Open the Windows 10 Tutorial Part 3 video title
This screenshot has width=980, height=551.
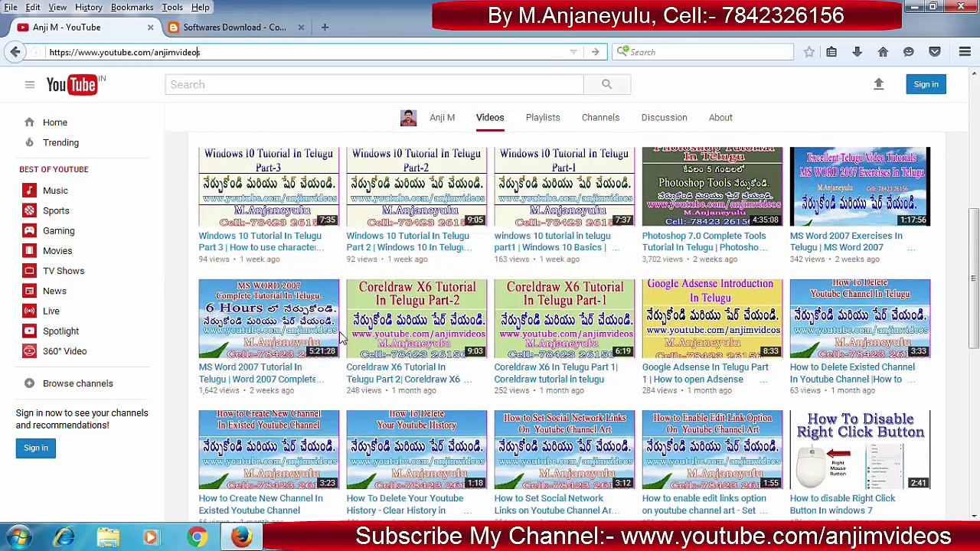(261, 242)
